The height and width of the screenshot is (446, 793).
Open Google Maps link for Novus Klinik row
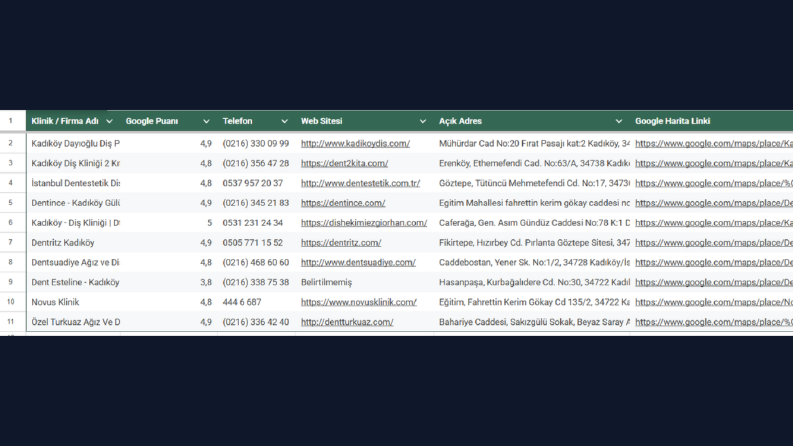point(714,302)
